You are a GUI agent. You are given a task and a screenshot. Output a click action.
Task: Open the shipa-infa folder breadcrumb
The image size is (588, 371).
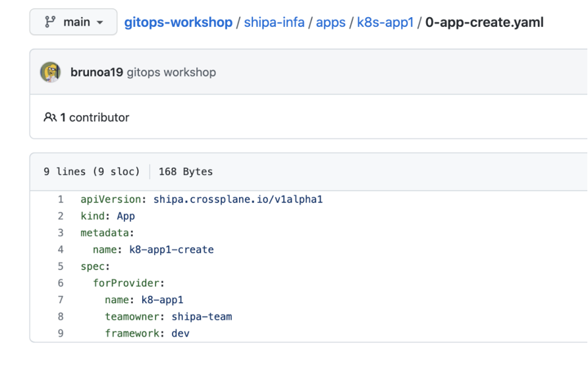[x=274, y=22]
